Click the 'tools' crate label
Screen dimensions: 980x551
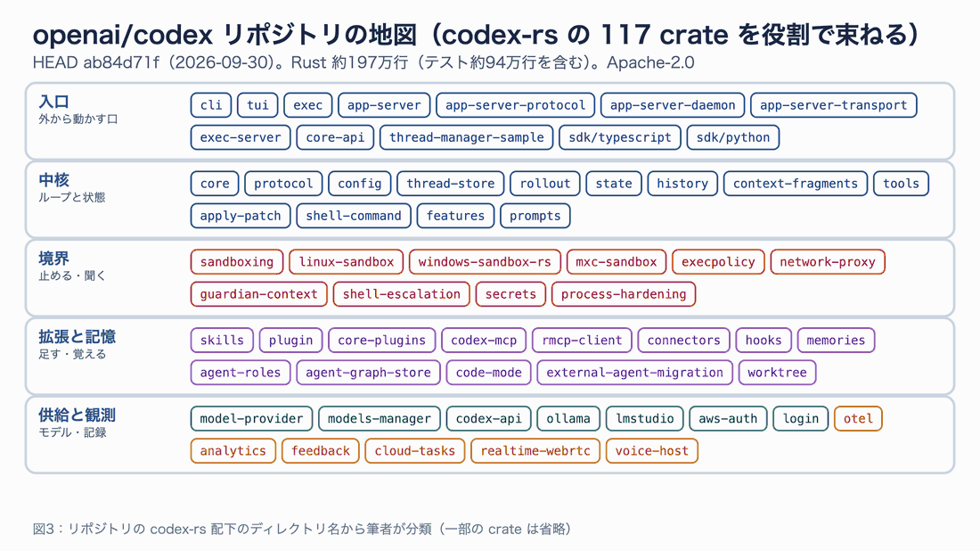(x=902, y=184)
